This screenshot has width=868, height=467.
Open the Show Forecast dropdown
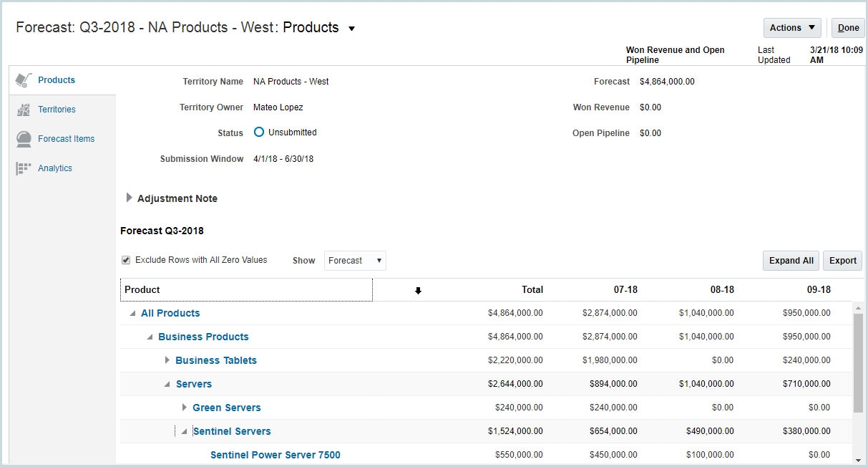click(355, 261)
